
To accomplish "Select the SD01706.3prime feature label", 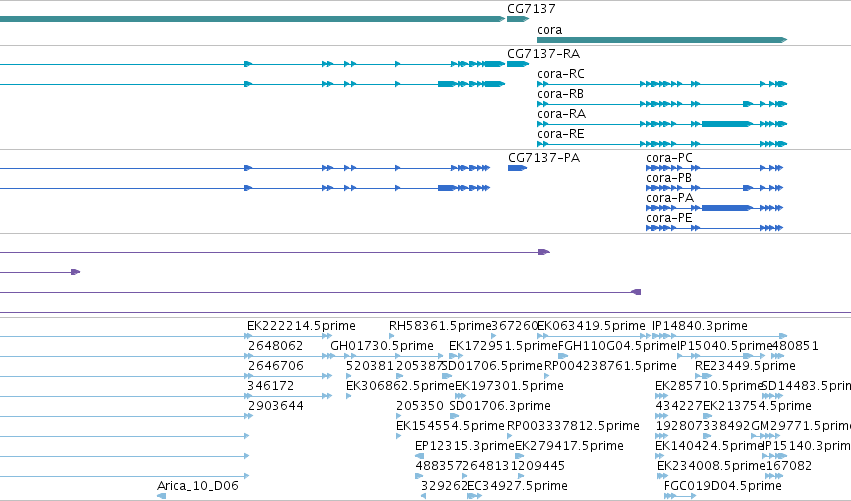I will click(x=500, y=406).
